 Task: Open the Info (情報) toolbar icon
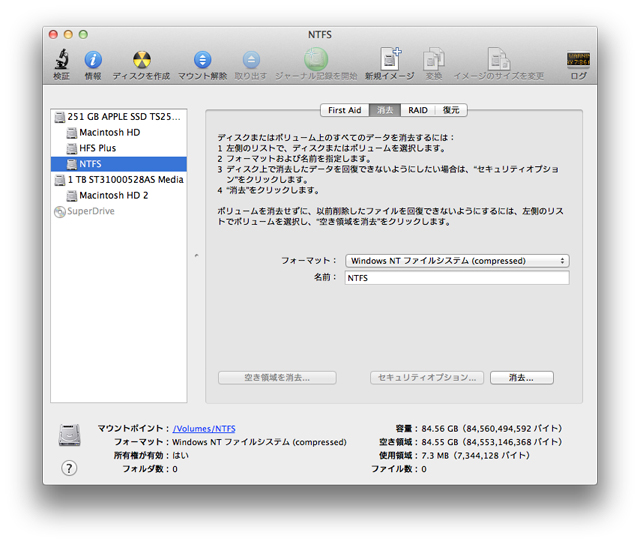click(93, 60)
